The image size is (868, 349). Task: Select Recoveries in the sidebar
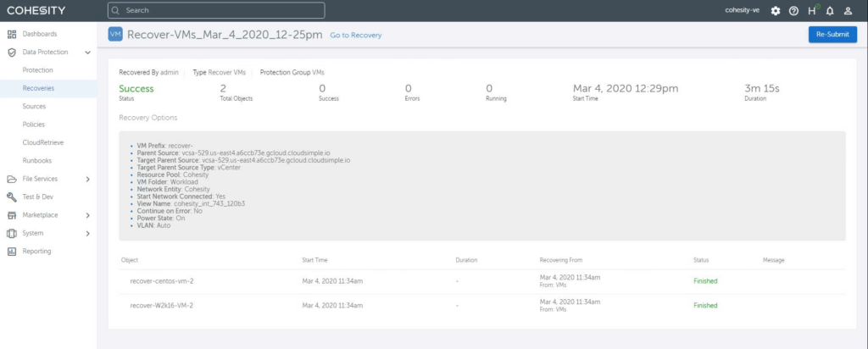coord(40,88)
